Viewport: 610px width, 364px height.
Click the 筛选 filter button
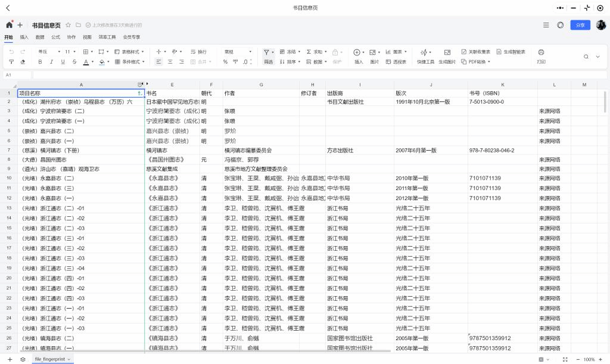tap(268, 57)
